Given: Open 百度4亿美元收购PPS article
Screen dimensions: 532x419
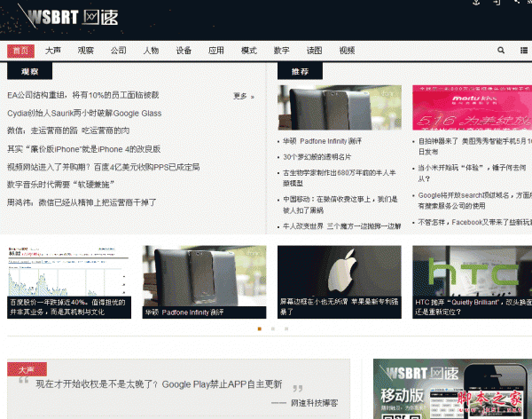Looking at the screenshot, I should 104,167.
